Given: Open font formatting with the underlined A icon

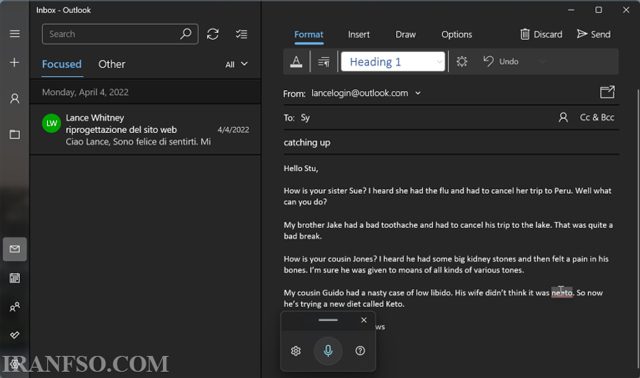Looking at the screenshot, I should point(296,62).
